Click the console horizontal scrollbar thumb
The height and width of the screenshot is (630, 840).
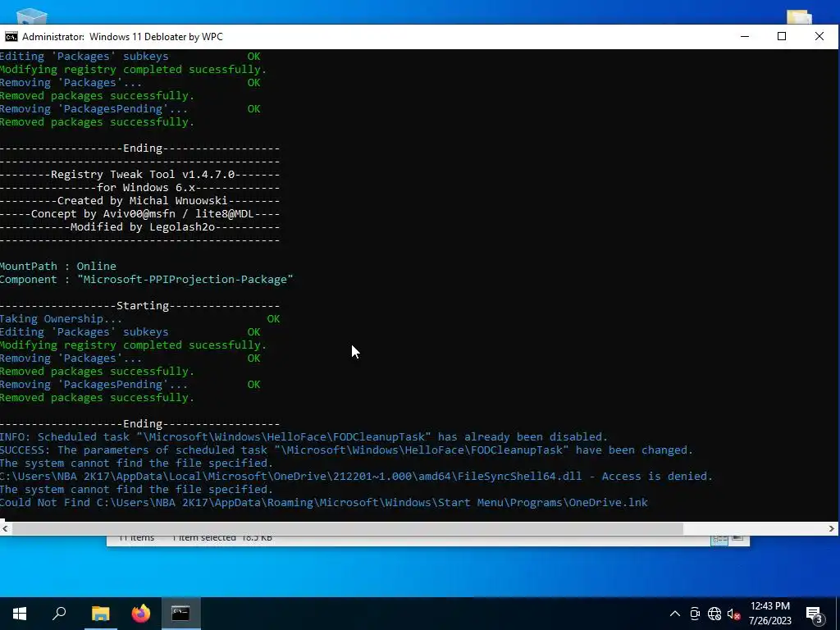(x=347, y=528)
